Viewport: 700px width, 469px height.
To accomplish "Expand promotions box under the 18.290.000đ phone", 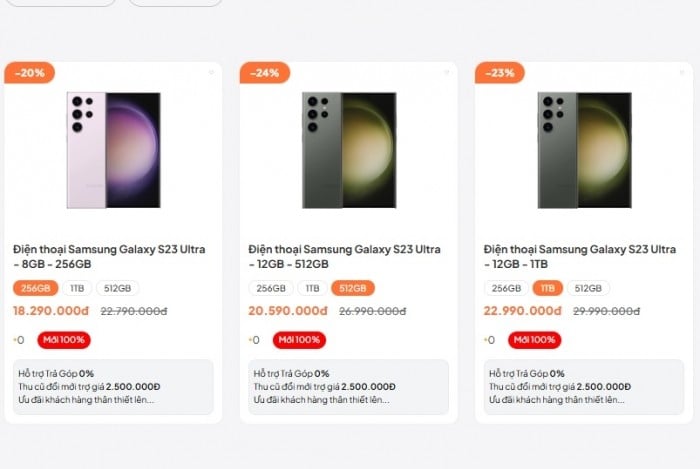I will 113,387.
